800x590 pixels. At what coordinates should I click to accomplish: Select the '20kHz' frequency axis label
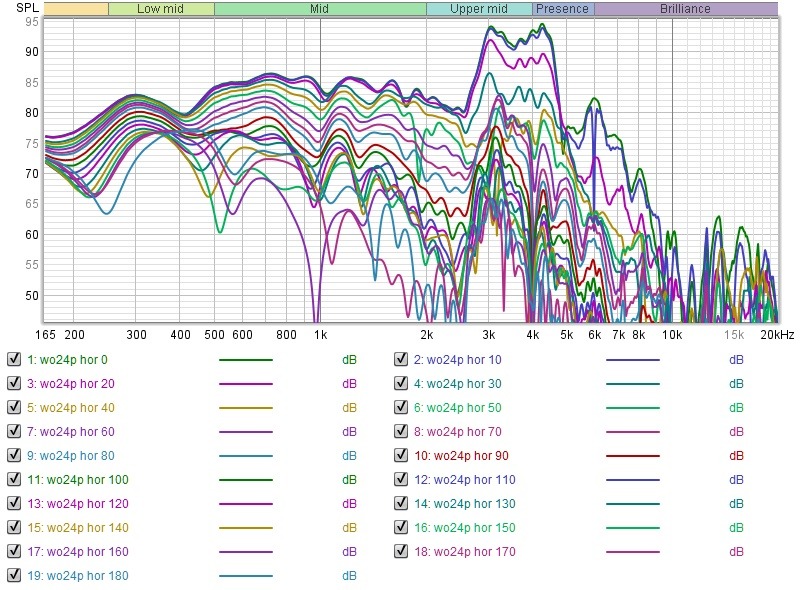[777, 335]
